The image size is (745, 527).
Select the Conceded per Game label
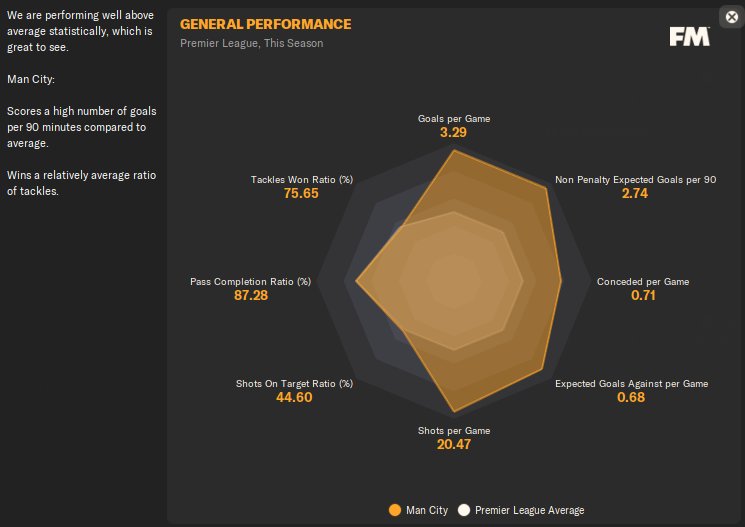point(643,282)
